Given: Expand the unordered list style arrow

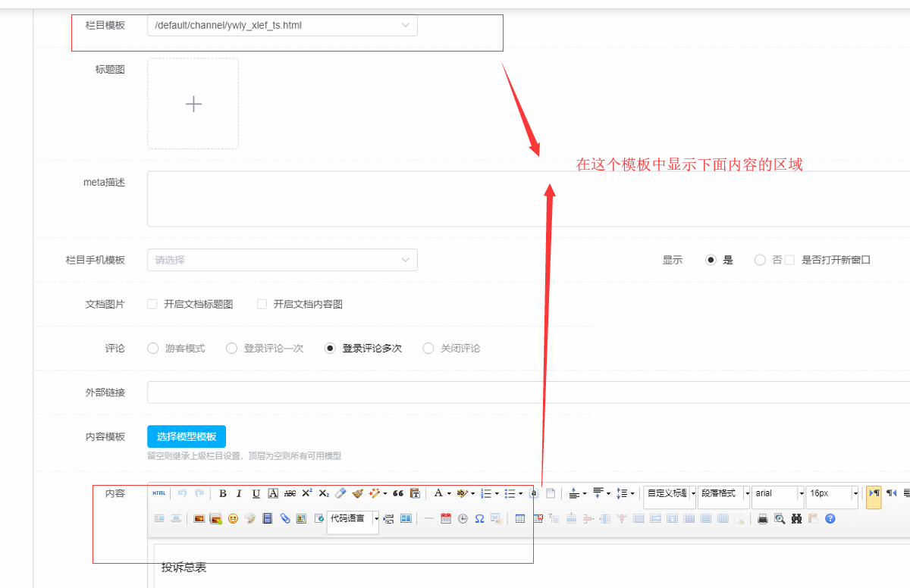Looking at the screenshot, I should point(520,493).
